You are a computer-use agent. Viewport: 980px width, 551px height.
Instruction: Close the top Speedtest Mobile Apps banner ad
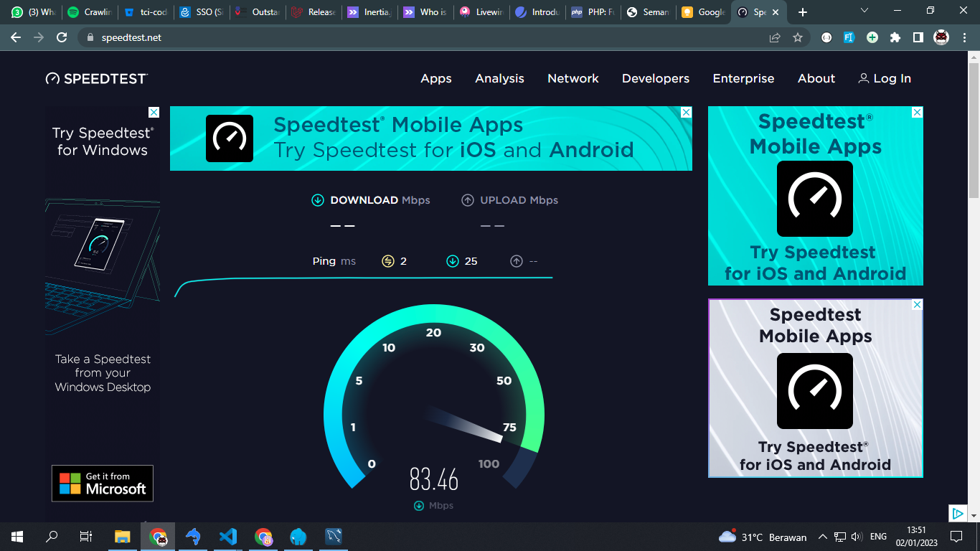[x=686, y=113]
